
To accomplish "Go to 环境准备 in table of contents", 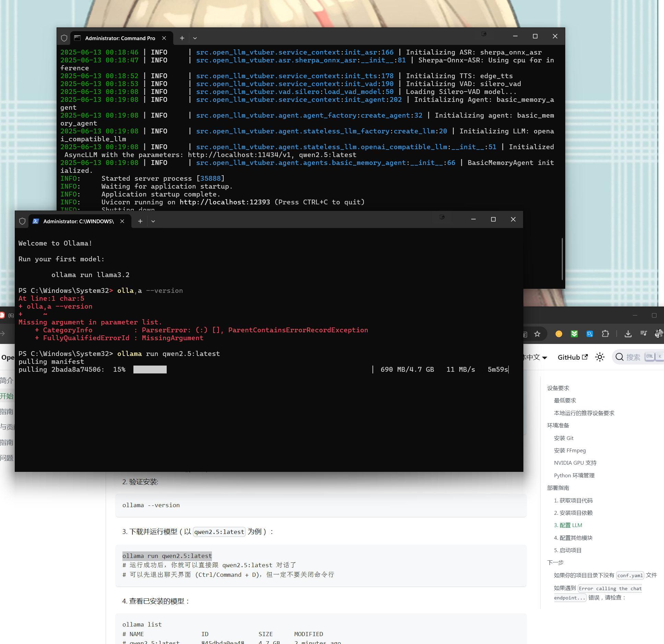I will tap(558, 425).
